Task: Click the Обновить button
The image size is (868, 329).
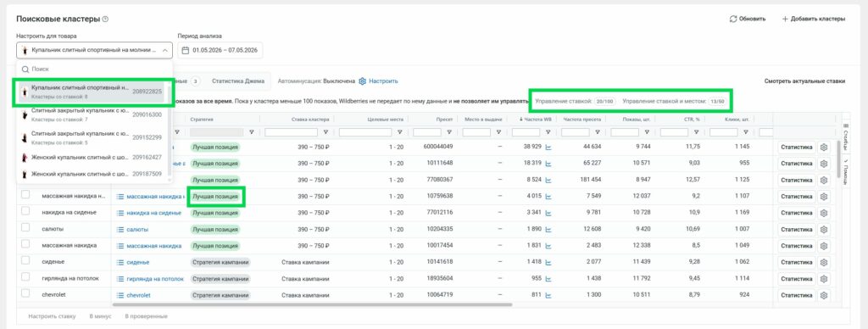Action: click(748, 19)
